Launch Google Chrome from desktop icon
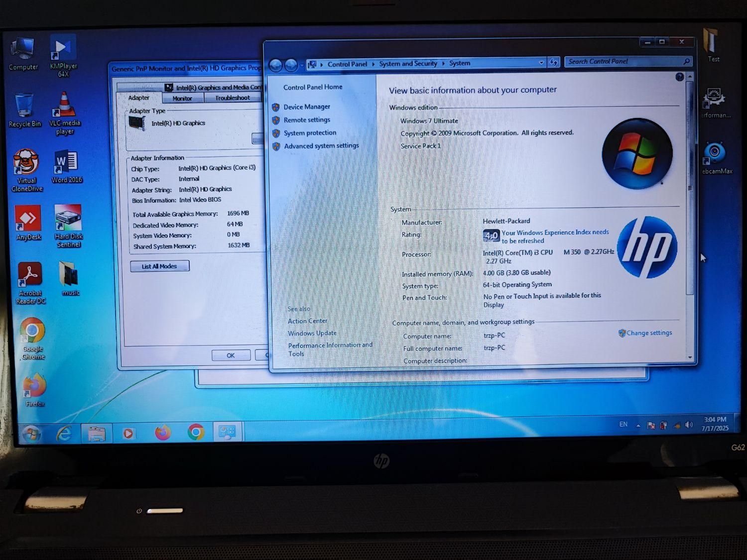This screenshot has width=747, height=560. [33, 338]
